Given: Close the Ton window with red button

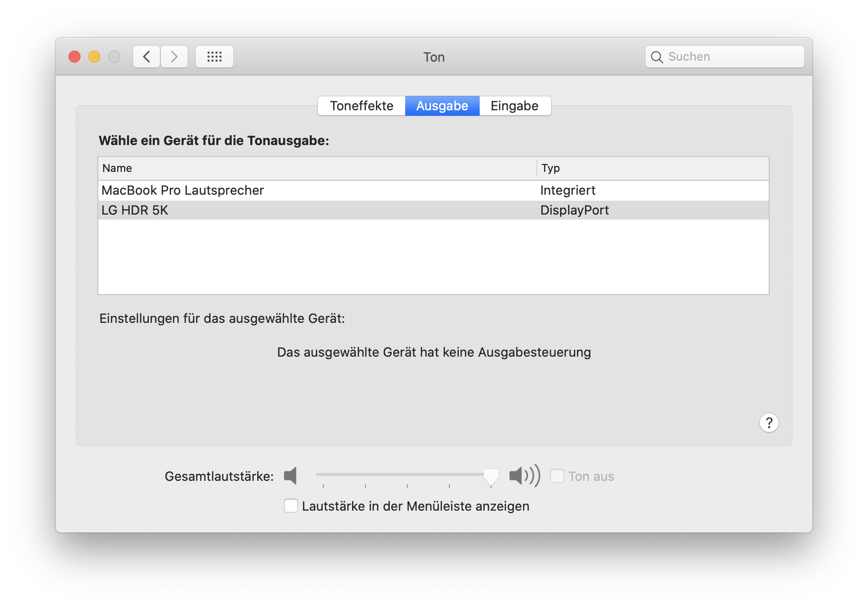Looking at the screenshot, I should point(74,57).
